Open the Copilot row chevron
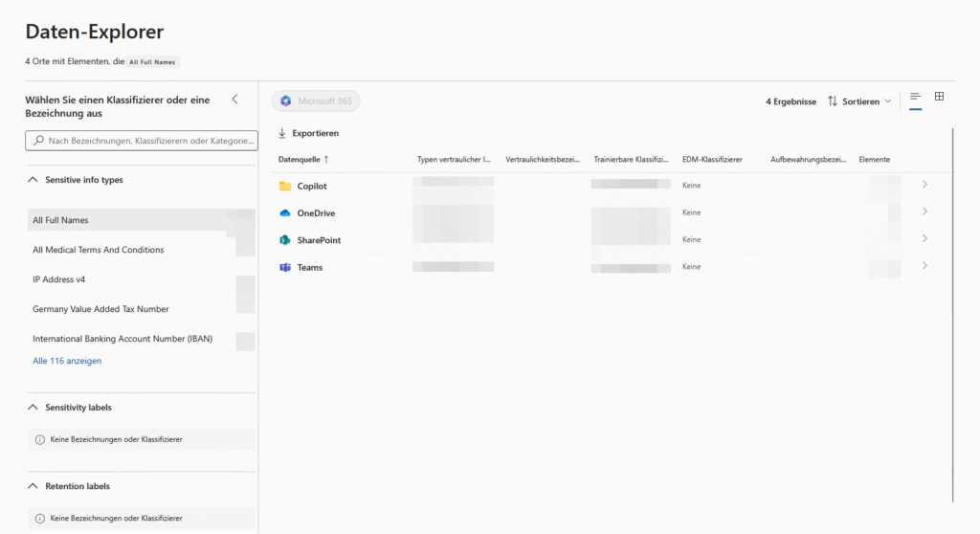Viewport: 980px width, 534px height. pos(924,185)
